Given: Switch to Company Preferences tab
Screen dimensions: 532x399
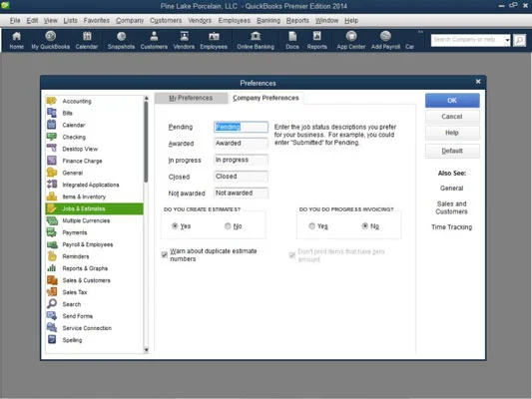Looking at the screenshot, I should 266,98.
